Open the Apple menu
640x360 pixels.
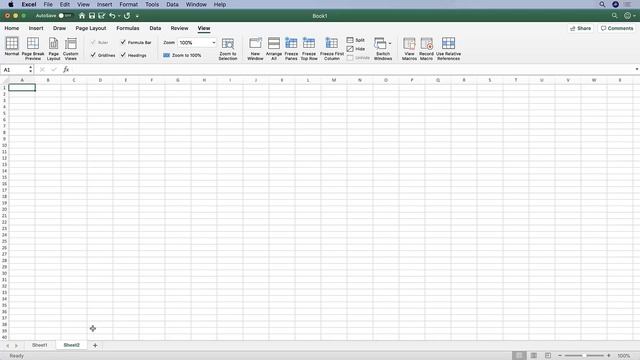[11, 4]
